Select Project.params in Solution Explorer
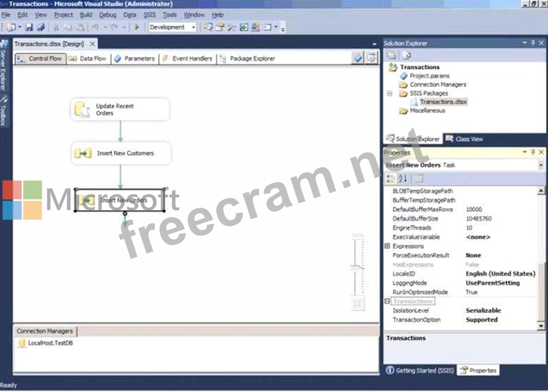The image size is (548, 392). click(429, 76)
